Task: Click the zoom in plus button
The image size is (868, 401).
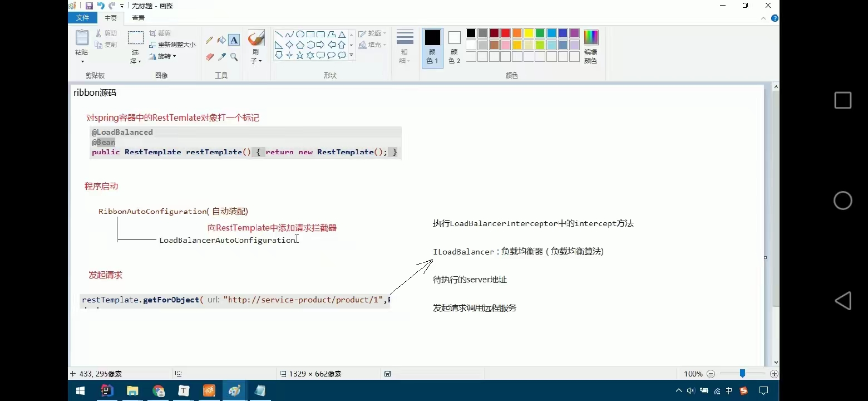Action: 774,374
